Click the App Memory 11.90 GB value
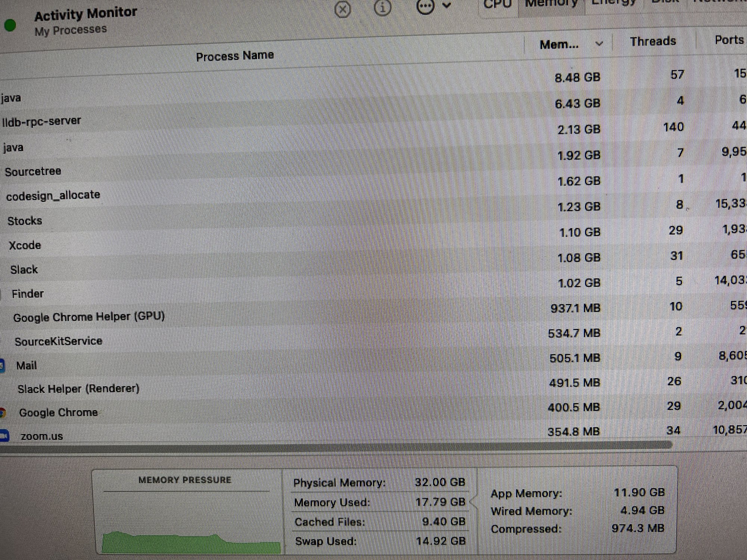 [x=639, y=492]
